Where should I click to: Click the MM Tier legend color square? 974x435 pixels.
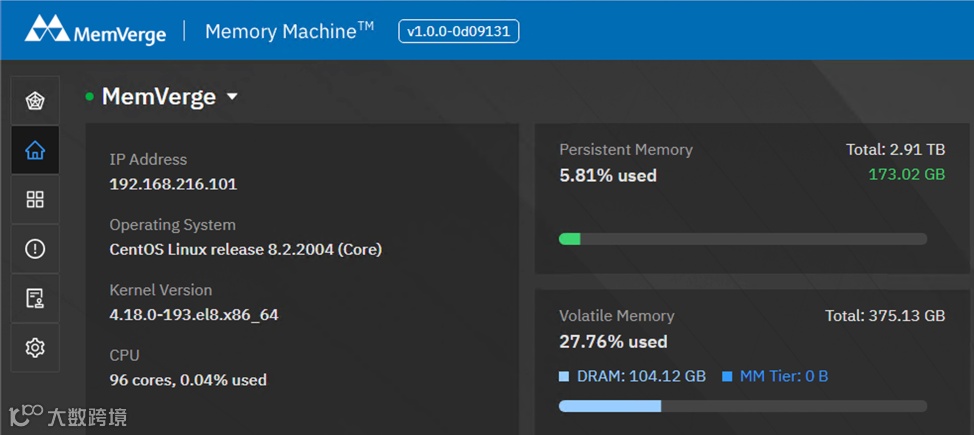coord(727,377)
